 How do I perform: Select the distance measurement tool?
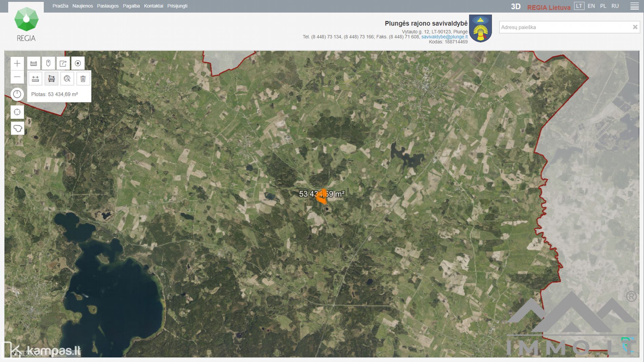click(x=35, y=79)
